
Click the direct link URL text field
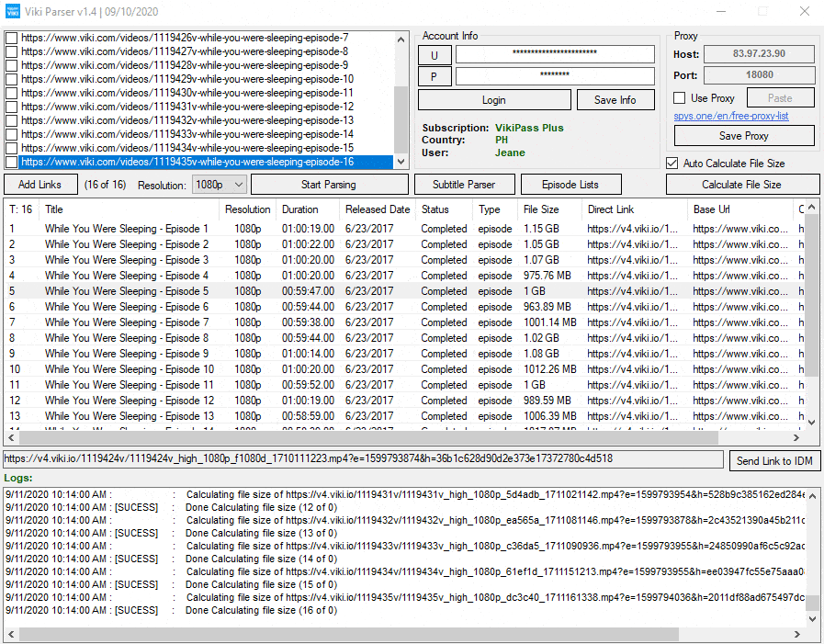coord(363,459)
